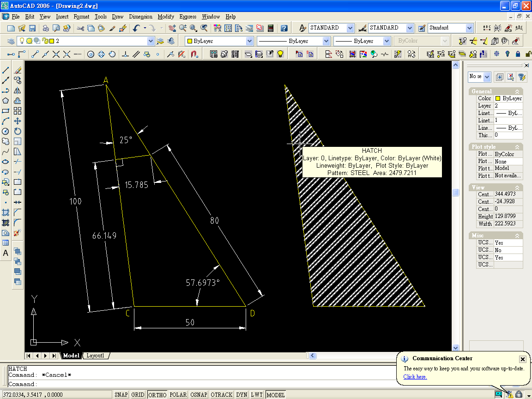Toggle SNAP mode in status bar

click(121, 394)
